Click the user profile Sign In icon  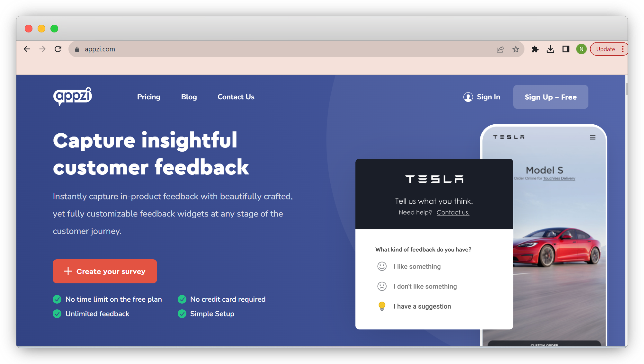pos(468,97)
